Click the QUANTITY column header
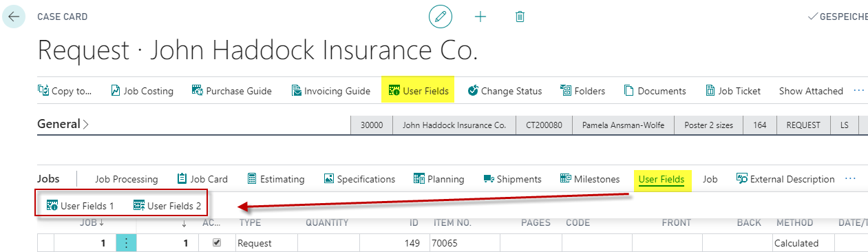This screenshot has width=868, height=252. click(327, 222)
